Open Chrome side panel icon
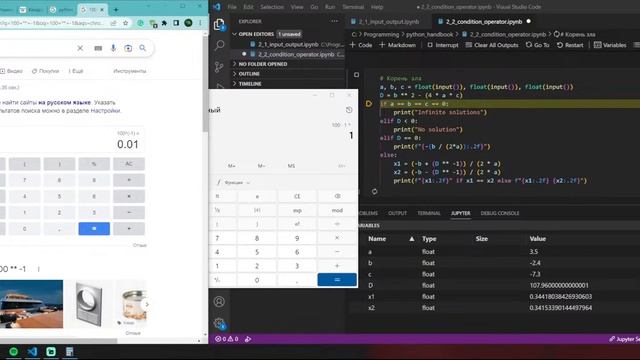 pyautogui.click(x=176, y=23)
